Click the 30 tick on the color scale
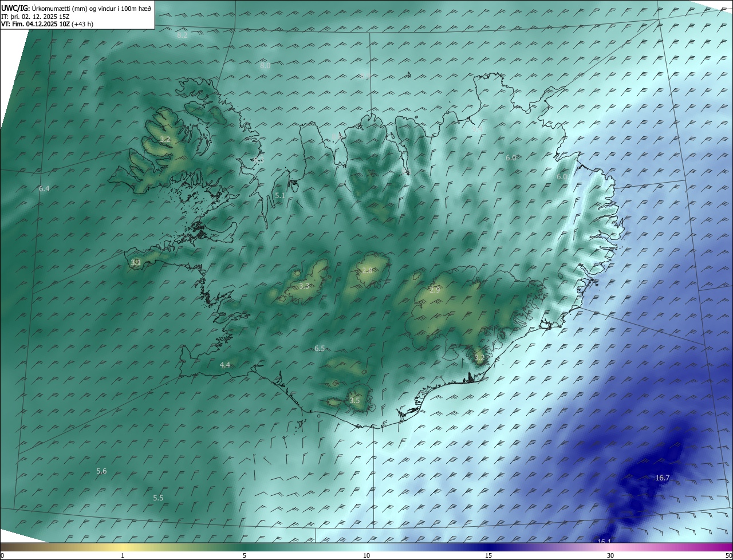733x560 pixels. pos(610,555)
